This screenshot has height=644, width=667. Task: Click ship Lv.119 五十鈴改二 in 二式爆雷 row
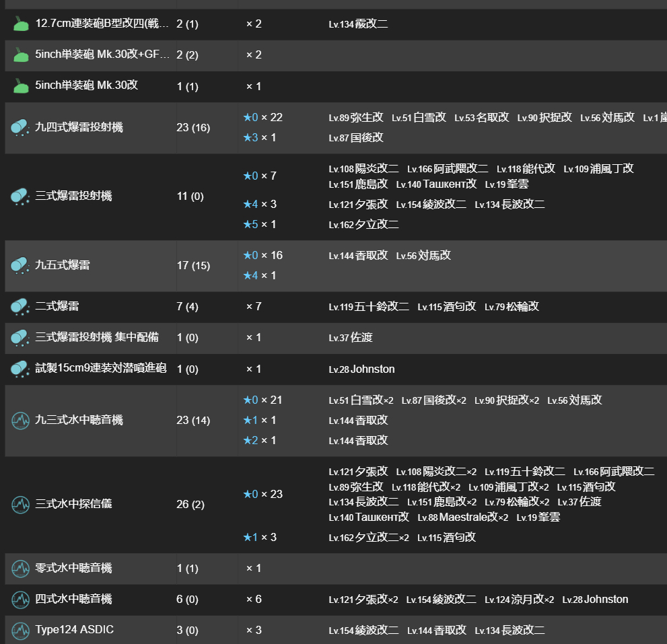[x=369, y=307]
